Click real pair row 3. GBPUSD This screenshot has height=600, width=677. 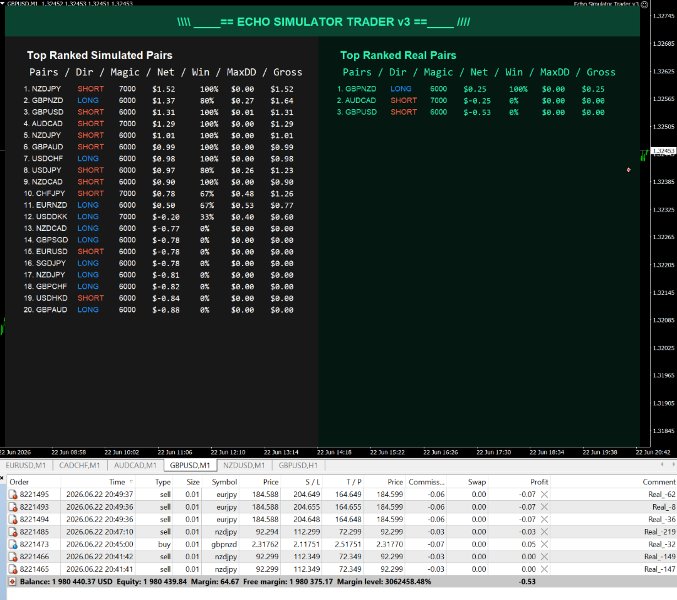pyautogui.click(x=471, y=112)
